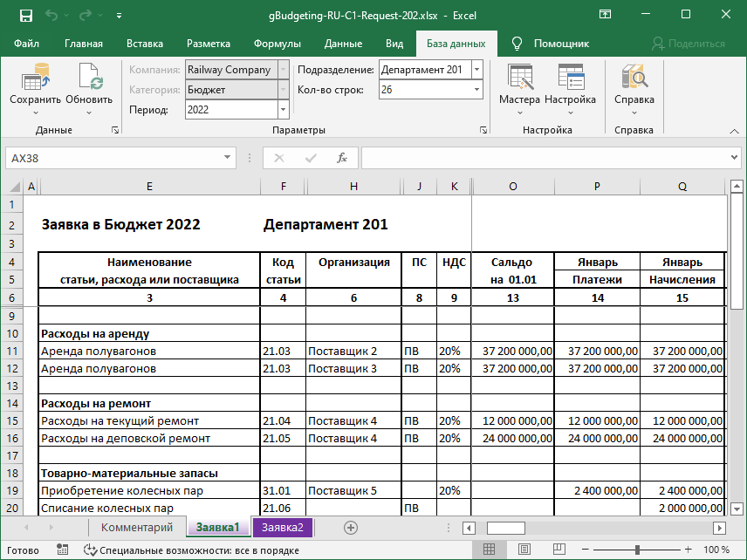Click the Name Box showing AX38

click(114, 158)
